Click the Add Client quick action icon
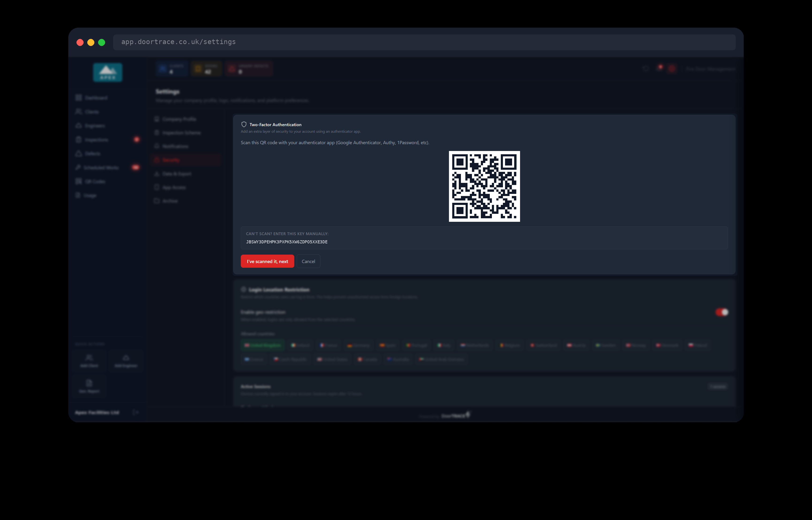Viewport: 812px width, 520px height. click(89, 358)
